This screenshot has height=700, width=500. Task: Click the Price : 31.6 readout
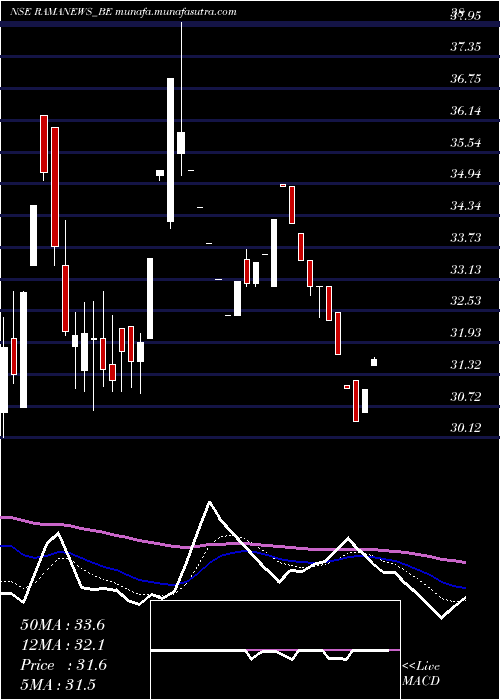[x=63, y=665]
